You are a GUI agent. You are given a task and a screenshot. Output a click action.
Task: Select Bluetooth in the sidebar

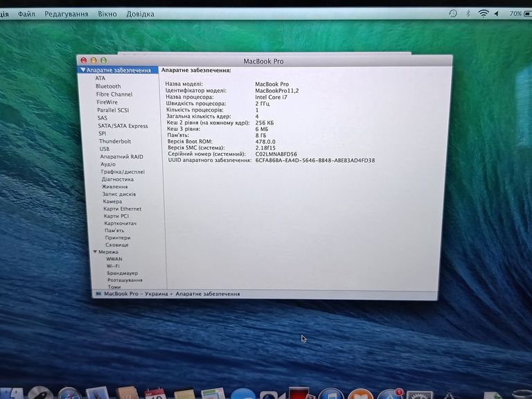pos(108,86)
